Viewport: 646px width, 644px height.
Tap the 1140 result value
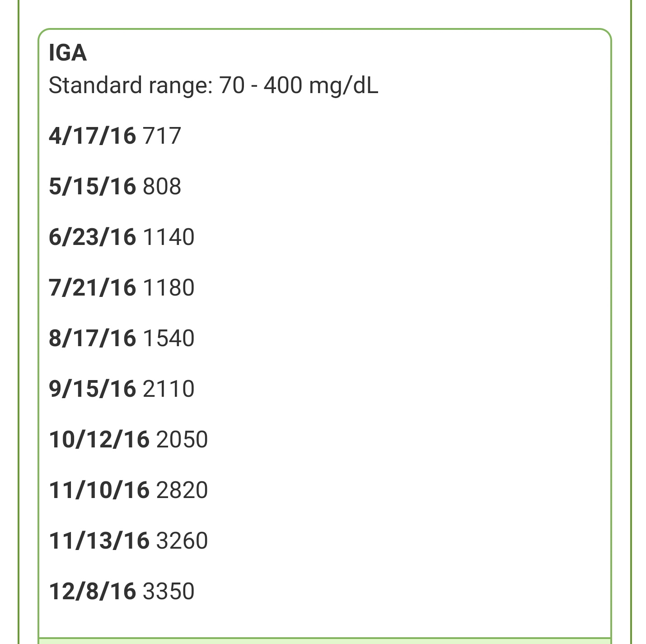pos(169,237)
